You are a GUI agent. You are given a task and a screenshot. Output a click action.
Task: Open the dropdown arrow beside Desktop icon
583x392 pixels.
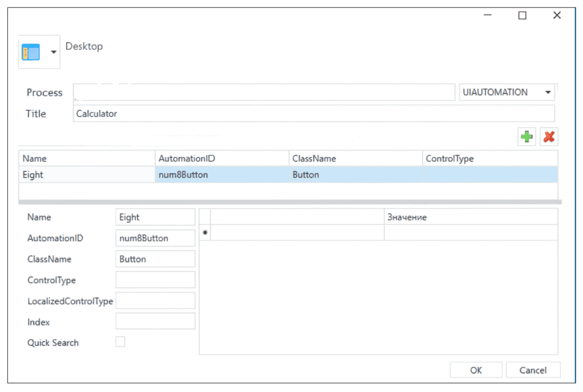pyautogui.click(x=54, y=52)
